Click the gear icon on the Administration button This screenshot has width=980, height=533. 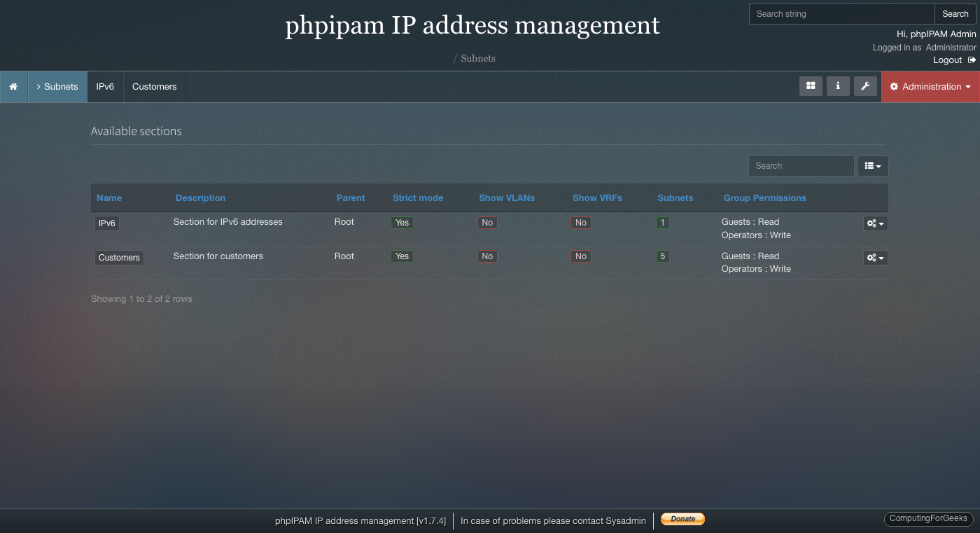895,86
